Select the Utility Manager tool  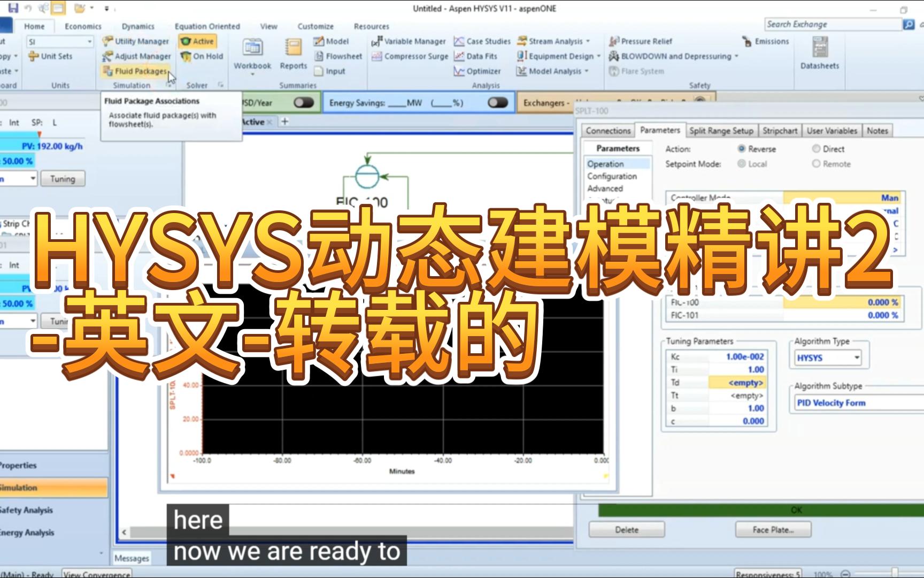(x=139, y=41)
